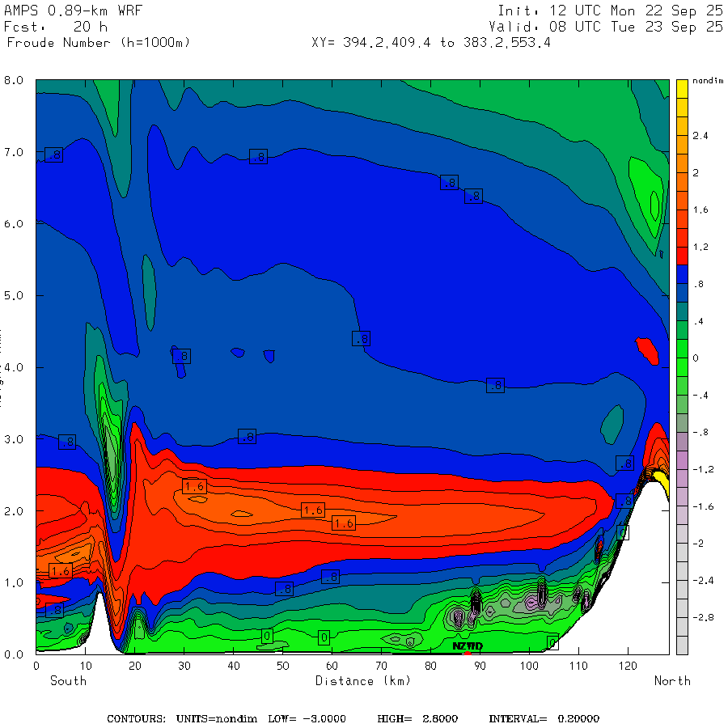The height and width of the screenshot is (728, 728).
Task: Click the colorbar value label '-.4'
Action: coord(700,396)
